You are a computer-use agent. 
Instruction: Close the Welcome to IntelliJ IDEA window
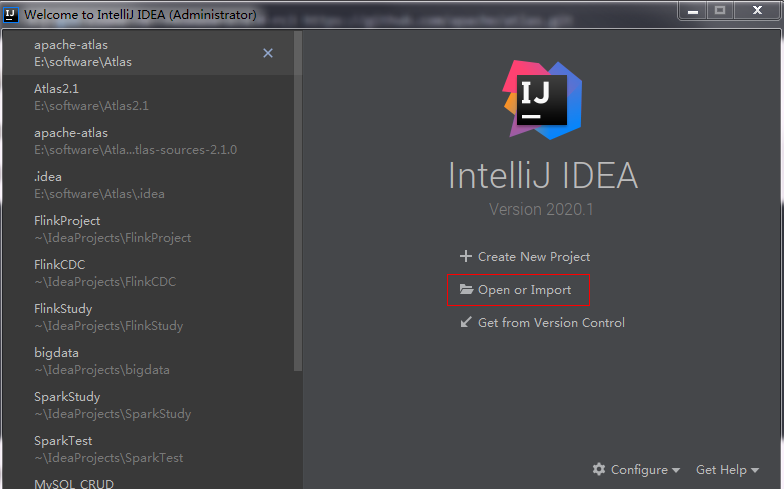click(x=758, y=10)
